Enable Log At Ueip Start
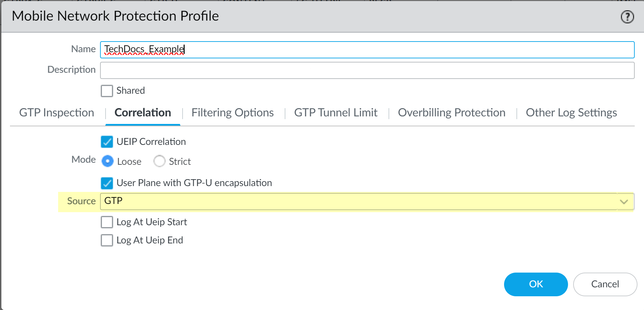644x310 pixels. [107, 222]
